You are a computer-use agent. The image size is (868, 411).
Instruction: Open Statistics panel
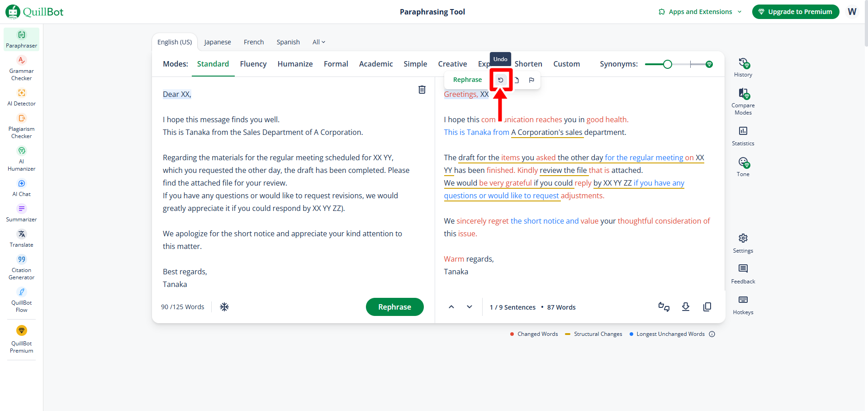[743, 136]
